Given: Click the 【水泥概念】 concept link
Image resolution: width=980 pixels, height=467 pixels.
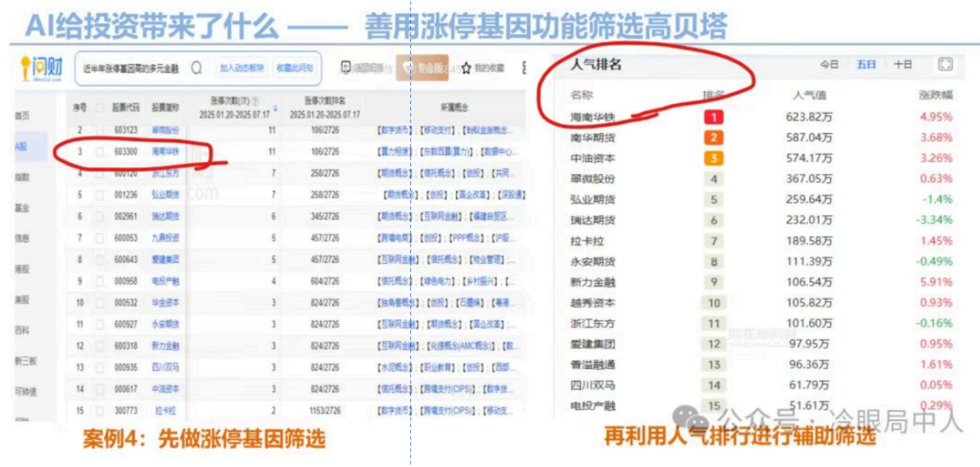Looking at the screenshot, I should (395, 368).
